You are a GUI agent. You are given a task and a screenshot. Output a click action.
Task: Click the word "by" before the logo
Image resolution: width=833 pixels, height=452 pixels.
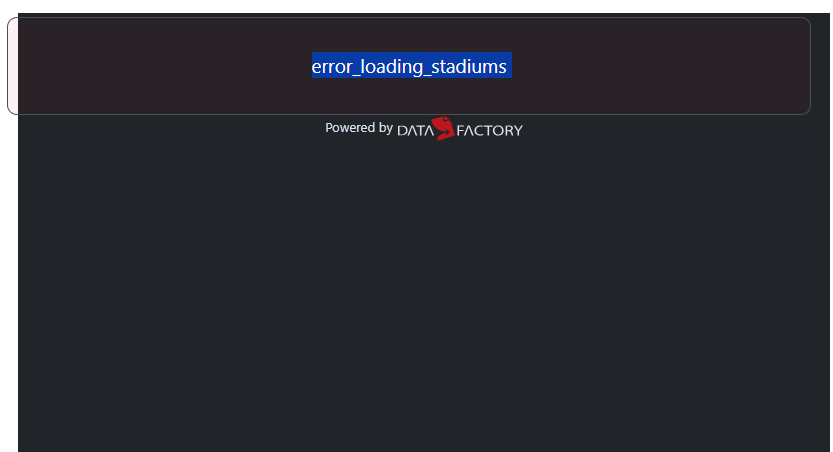click(x=386, y=129)
